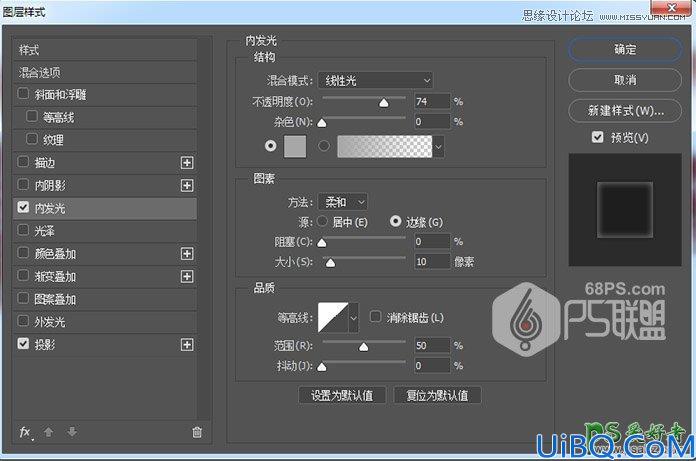The height and width of the screenshot is (461, 696).
Task: Click the 范围(R) slider handle
Action: point(364,347)
